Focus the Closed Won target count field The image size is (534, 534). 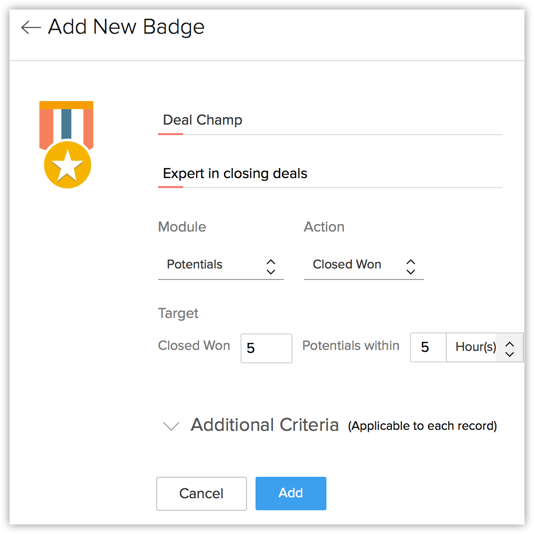point(266,348)
